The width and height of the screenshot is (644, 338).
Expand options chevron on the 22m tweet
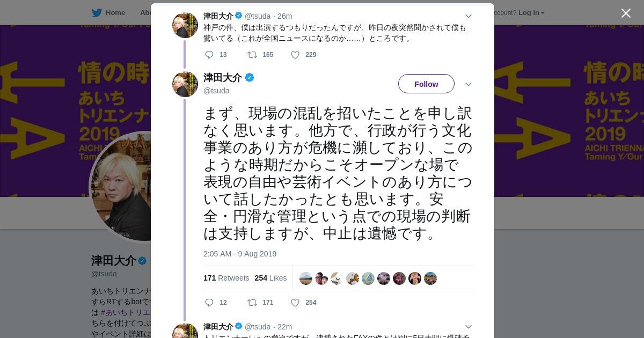pos(468,327)
